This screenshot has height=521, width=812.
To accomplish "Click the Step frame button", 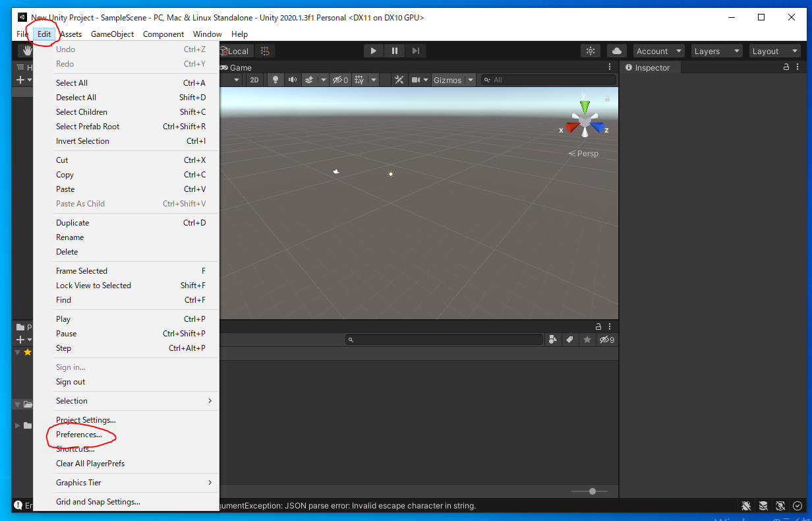I will [x=416, y=51].
